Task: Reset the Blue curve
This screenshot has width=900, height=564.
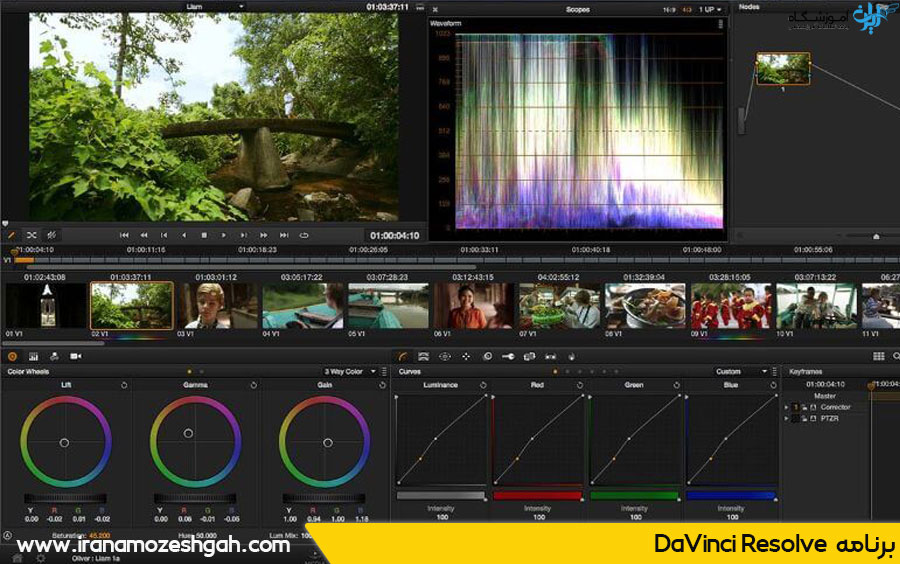Action: (x=773, y=385)
